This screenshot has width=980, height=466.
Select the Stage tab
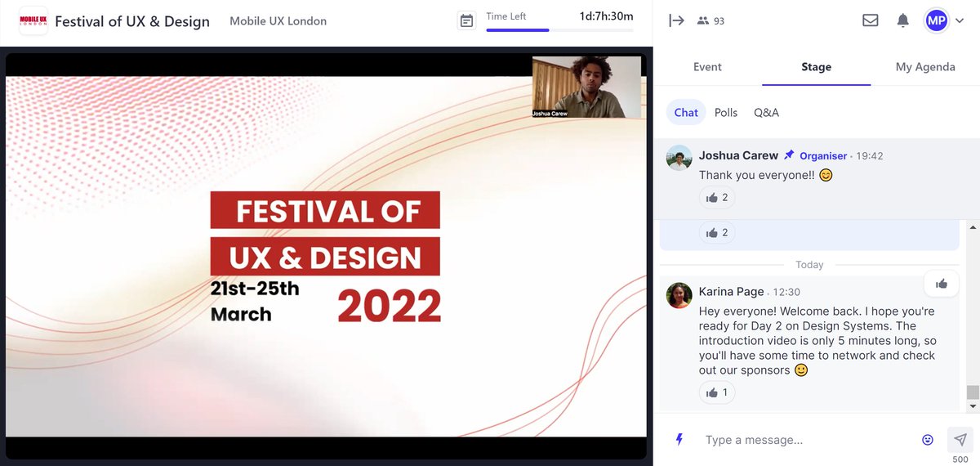(816, 67)
